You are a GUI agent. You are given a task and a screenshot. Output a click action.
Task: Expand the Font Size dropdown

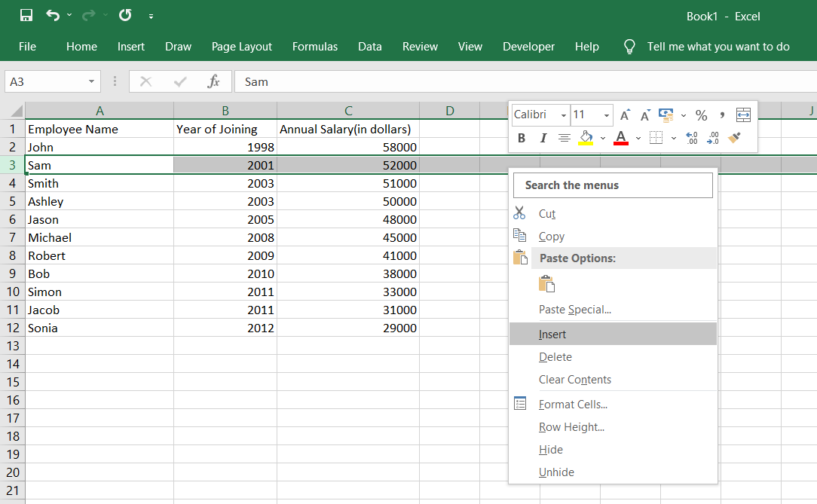(606, 115)
